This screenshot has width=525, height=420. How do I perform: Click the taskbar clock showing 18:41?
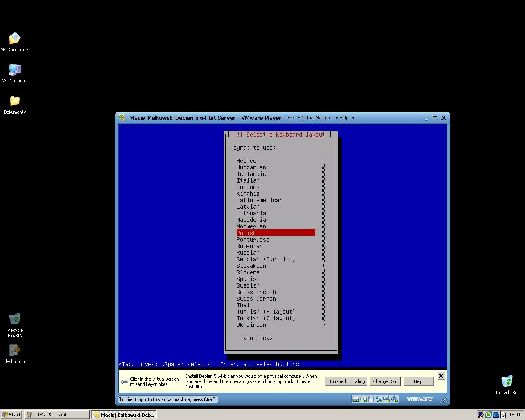point(515,415)
